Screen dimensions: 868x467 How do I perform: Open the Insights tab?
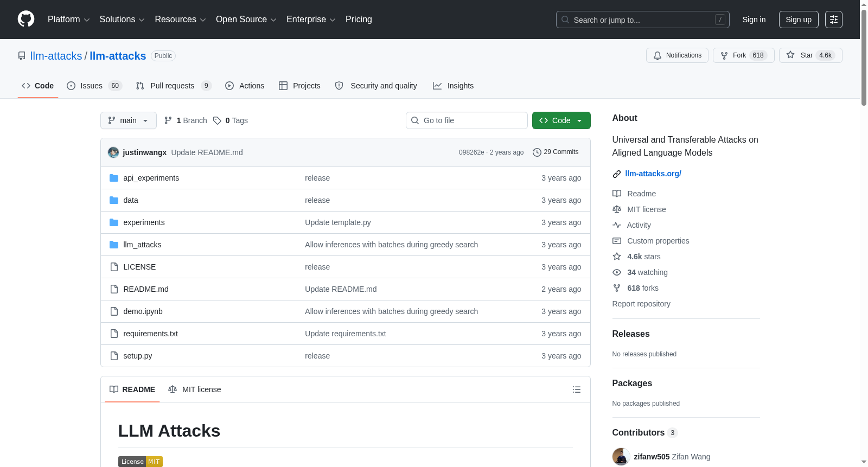click(x=453, y=86)
